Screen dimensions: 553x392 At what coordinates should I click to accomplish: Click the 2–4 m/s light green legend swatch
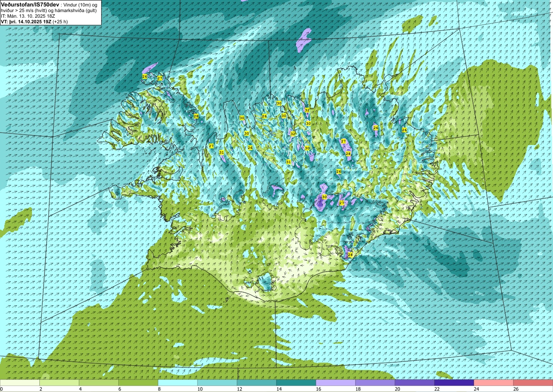pyautogui.click(x=59, y=383)
